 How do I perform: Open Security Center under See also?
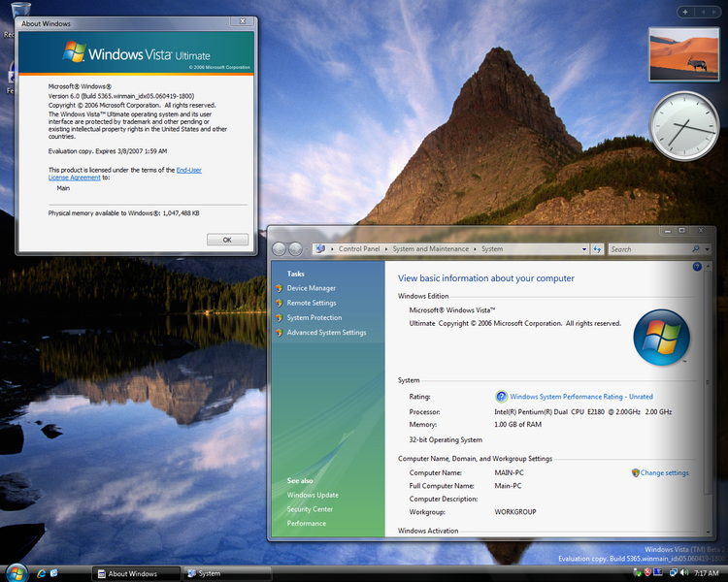[x=310, y=509]
